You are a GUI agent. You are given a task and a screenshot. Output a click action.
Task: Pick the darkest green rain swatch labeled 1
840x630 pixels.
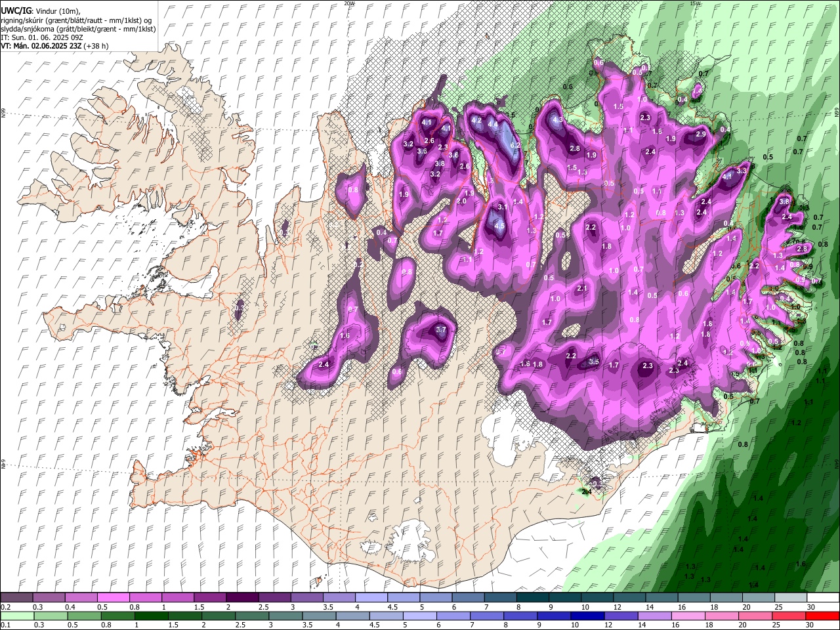pyautogui.click(x=151, y=616)
